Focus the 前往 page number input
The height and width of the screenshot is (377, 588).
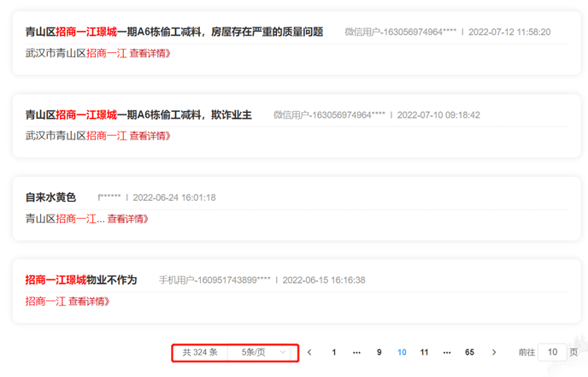[552, 352]
